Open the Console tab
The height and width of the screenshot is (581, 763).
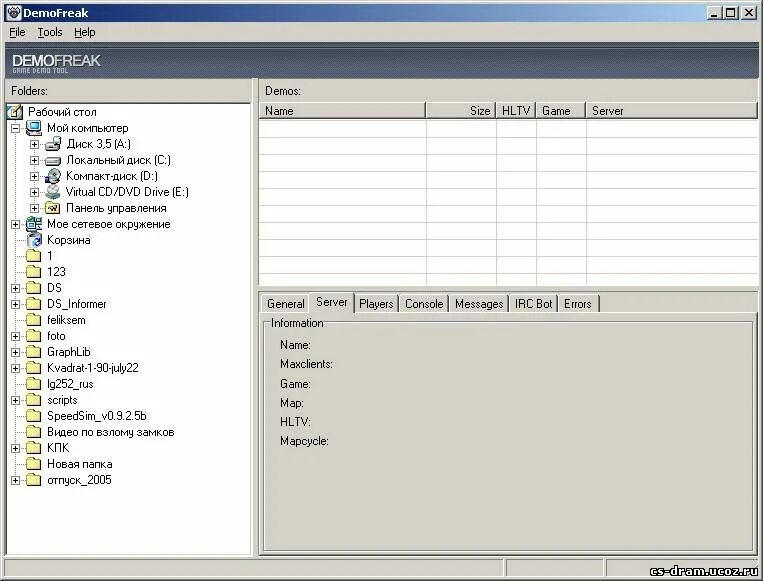[424, 304]
